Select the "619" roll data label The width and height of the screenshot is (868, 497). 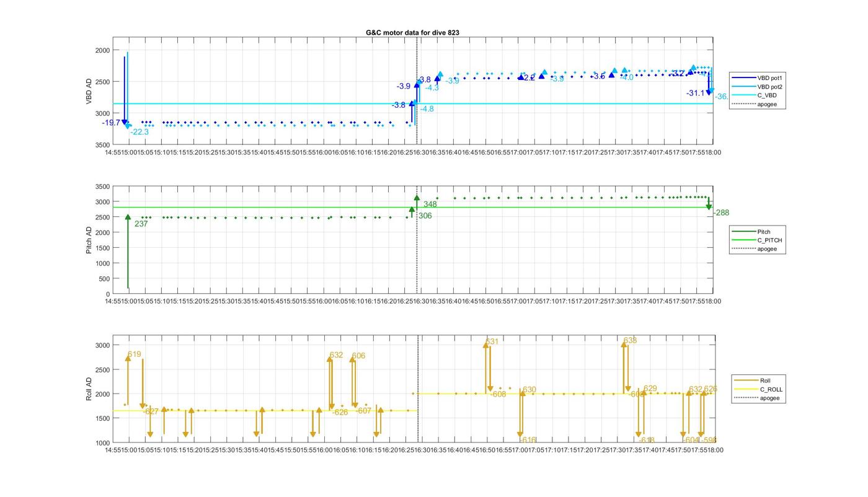pyautogui.click(x=135, y=354)
